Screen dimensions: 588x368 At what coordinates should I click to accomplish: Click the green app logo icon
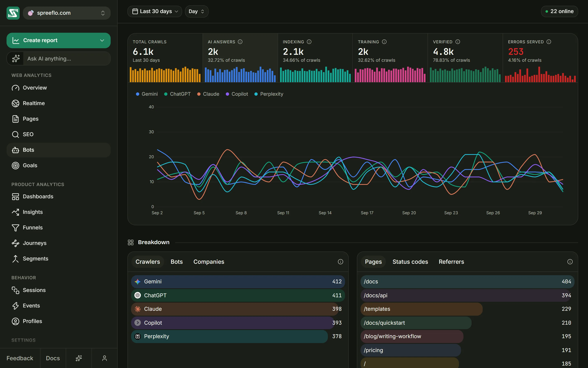click(13, 13)
